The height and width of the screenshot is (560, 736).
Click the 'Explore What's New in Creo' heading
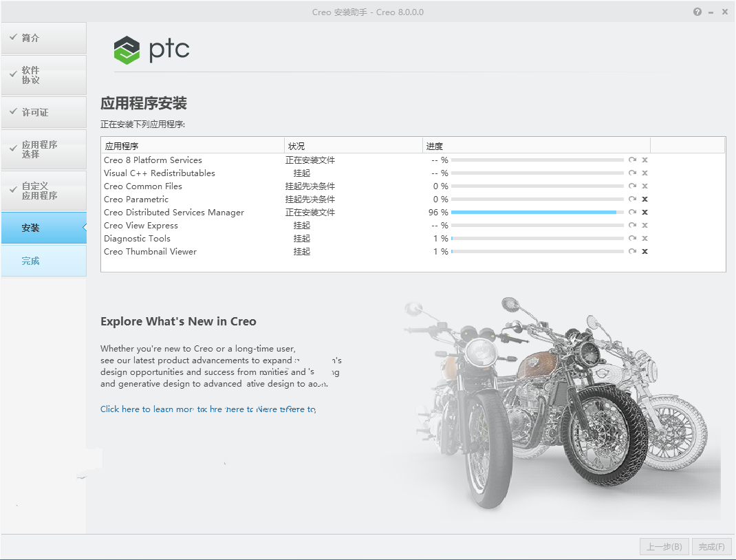(x=178, y=321)
